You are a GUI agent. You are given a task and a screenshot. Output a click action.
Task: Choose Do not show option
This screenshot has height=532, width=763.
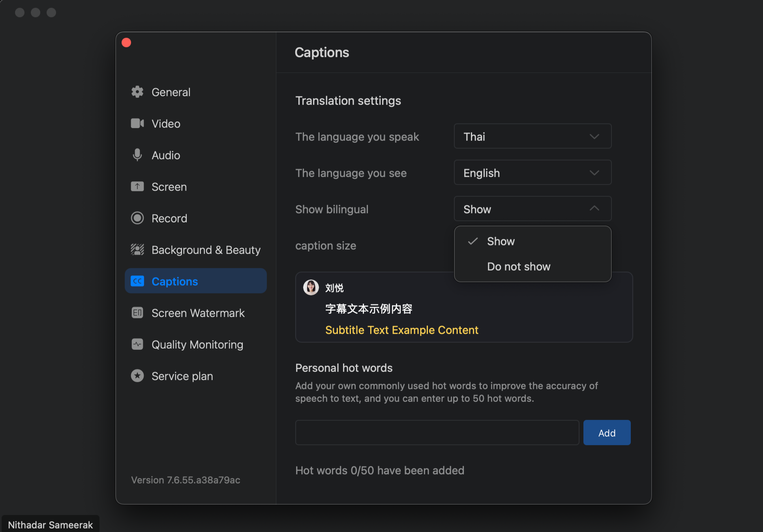click(518, 267)
